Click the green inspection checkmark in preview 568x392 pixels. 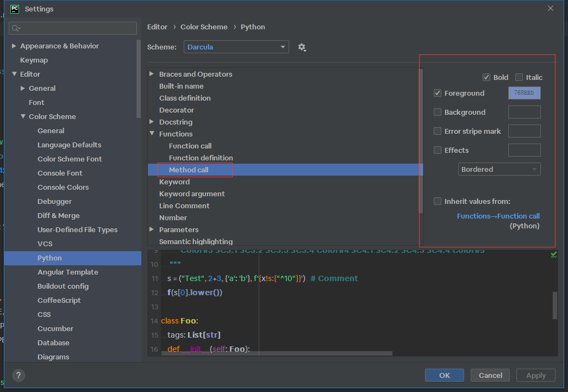[x=553, y=255]
